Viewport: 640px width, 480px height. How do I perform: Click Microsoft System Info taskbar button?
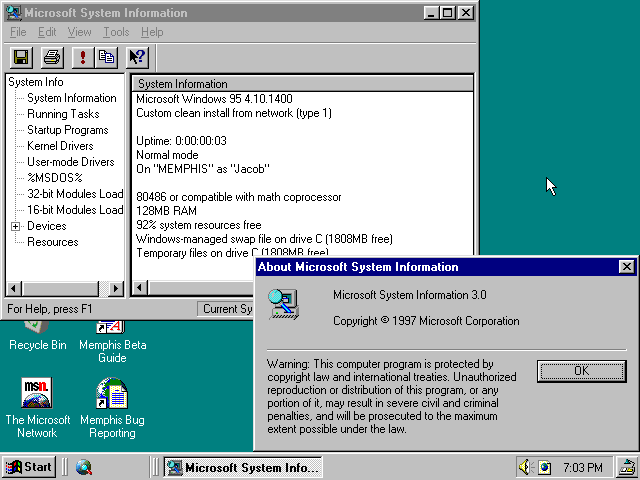tap(243, 467)
